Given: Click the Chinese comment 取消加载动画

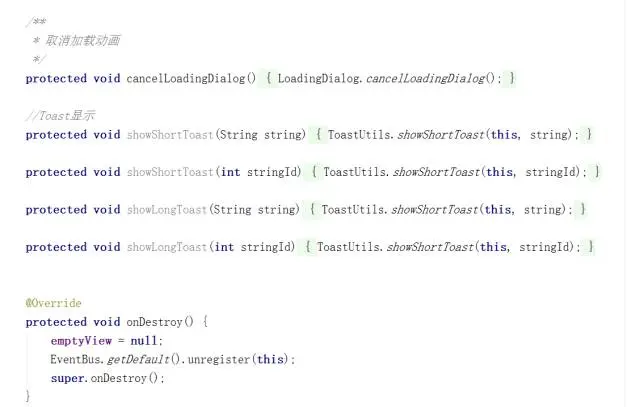Looking at the screenshot, I should pyautogui.click(x=83, y=40).
